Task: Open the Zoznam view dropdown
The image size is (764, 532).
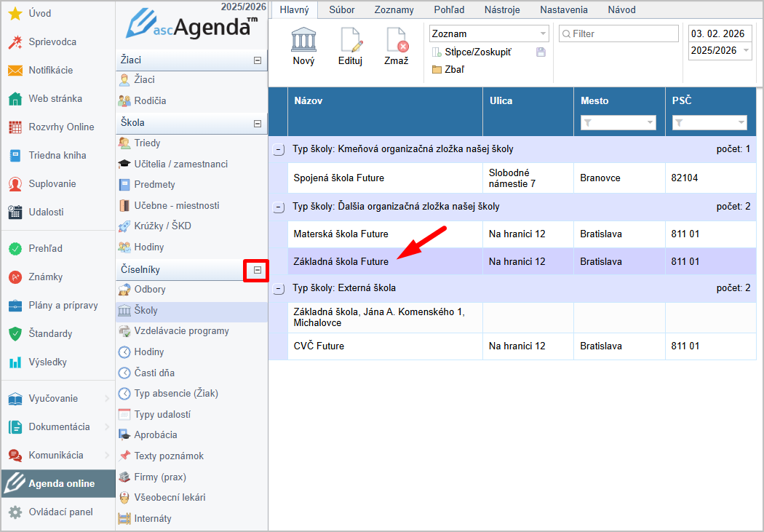Action: click(543, 33)
